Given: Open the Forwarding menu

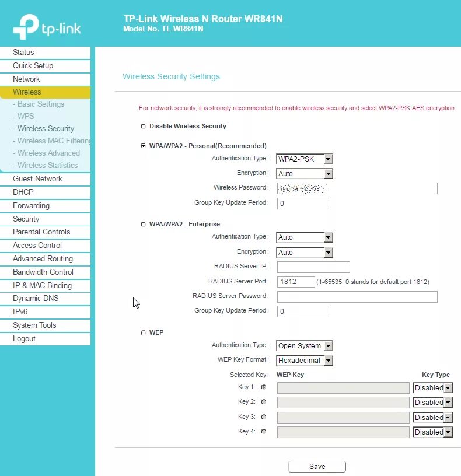Looking at the screenshot, I should (46, 206).
